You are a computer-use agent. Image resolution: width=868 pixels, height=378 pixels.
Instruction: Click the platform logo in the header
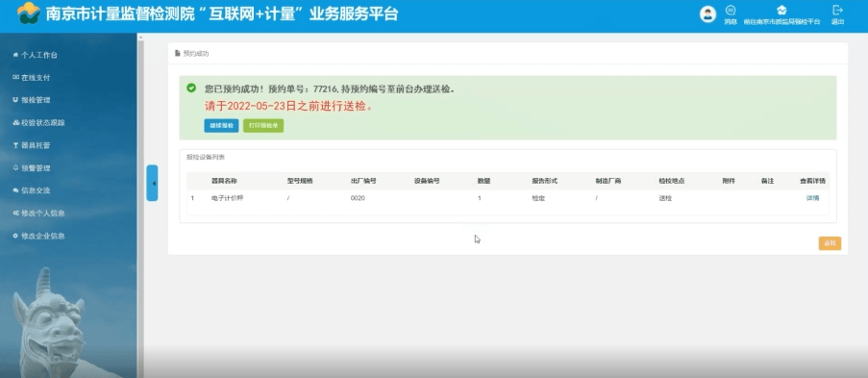tap(28, 13)
